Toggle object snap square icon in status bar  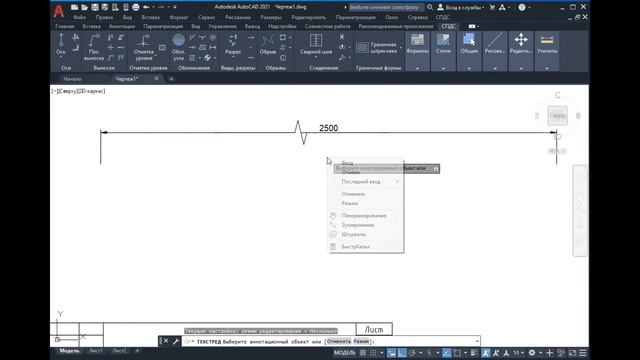[457, 353]
